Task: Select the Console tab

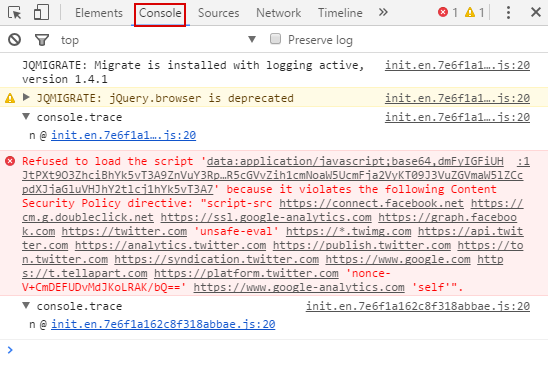Action: (160, 13)
